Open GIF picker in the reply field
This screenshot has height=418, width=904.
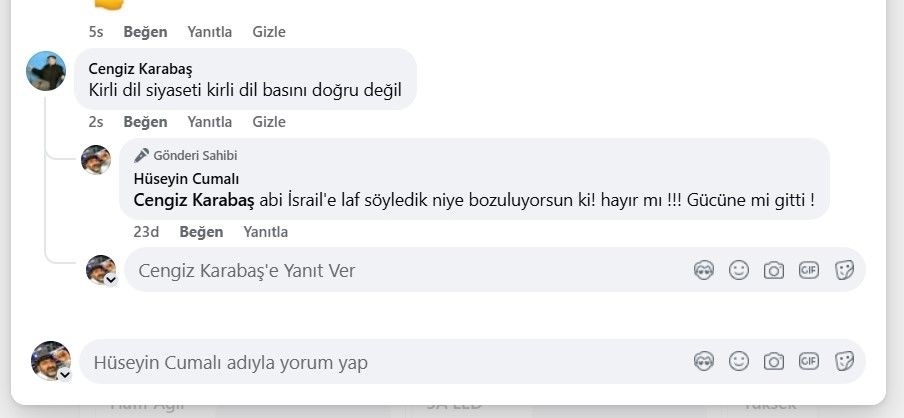point(809,270)
